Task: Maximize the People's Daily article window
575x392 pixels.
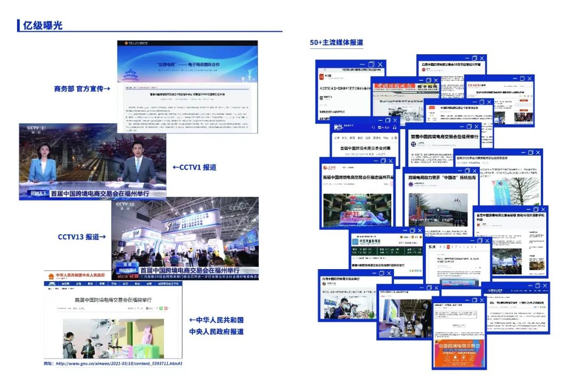Action: pos(383,161)
